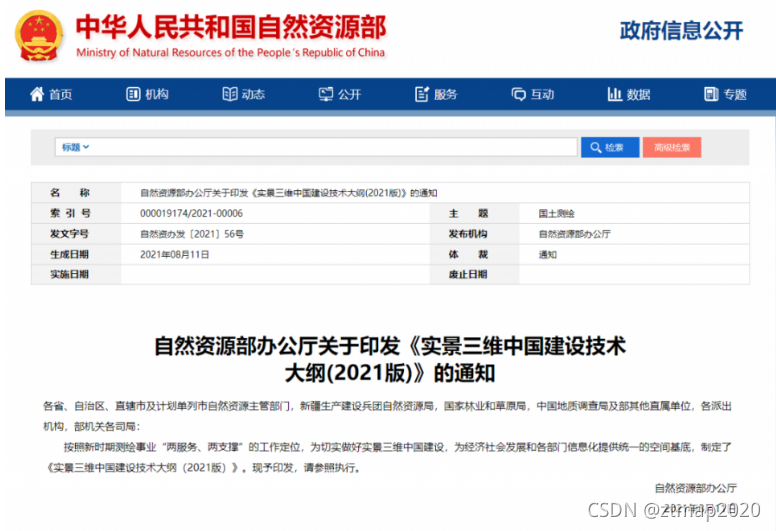776x531 pixels.
Task: Open the 互动 navigation item
Action: [x=533, y=94]
